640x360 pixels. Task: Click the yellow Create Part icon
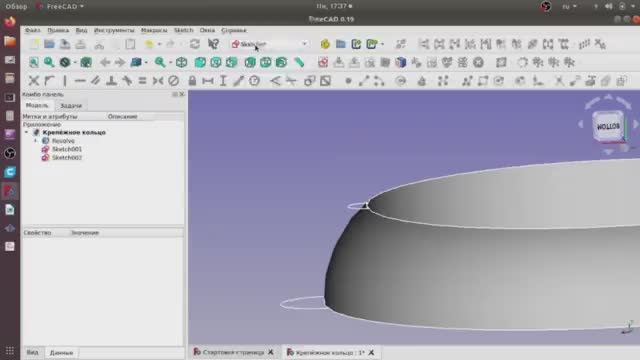325,44
